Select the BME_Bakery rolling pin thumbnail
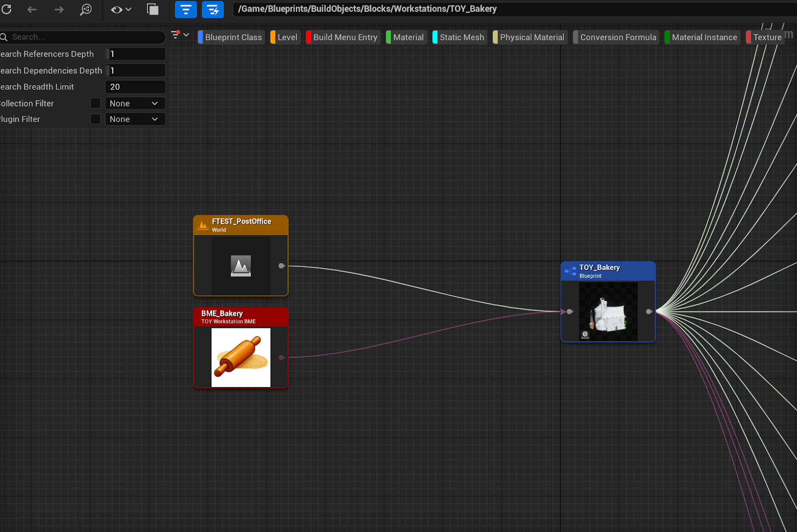Viewport: 797px width, 532px height. click(241, 357)
